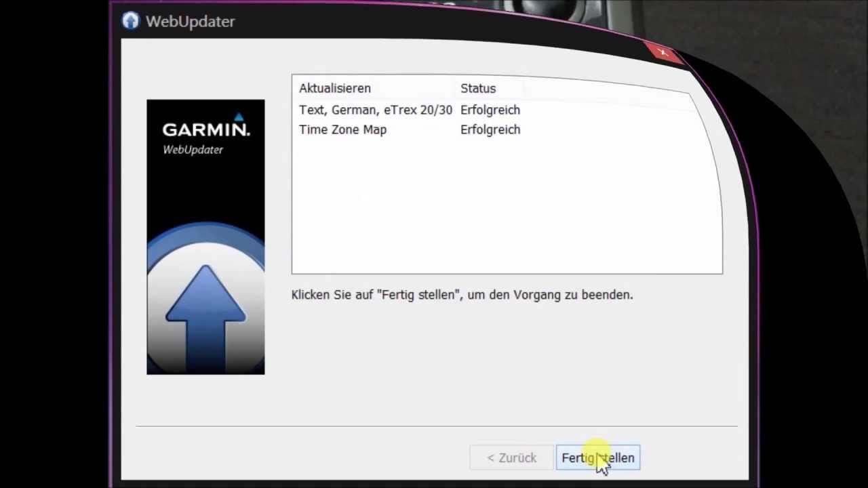Click Erfolgreich status for German text update
This screenshot has height=488, width=868.
point(490,110)
